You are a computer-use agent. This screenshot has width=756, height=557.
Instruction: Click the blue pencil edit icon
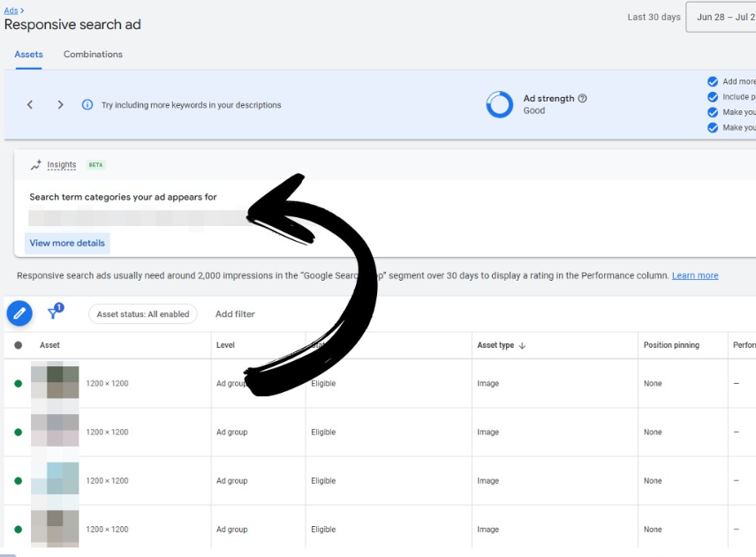click(x=19, y=313)
